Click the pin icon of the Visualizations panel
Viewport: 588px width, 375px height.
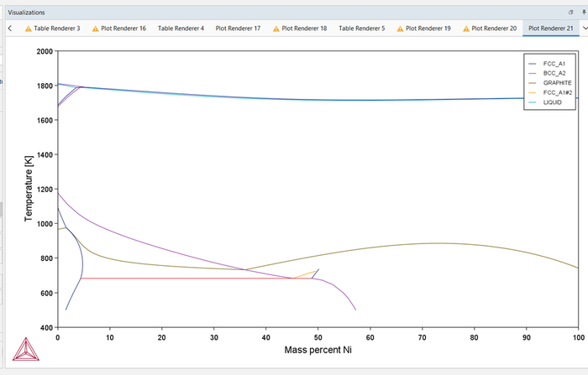point(585,13)
